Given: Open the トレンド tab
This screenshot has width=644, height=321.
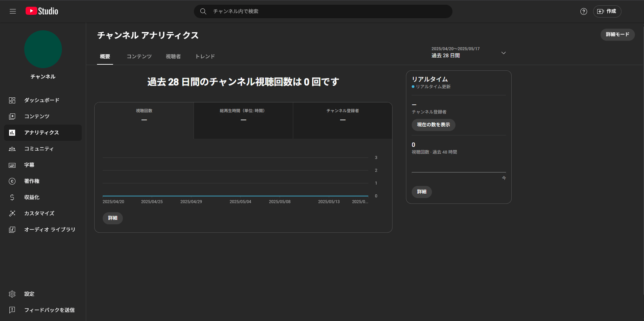Looking at the screenshot, I should 204,56.
